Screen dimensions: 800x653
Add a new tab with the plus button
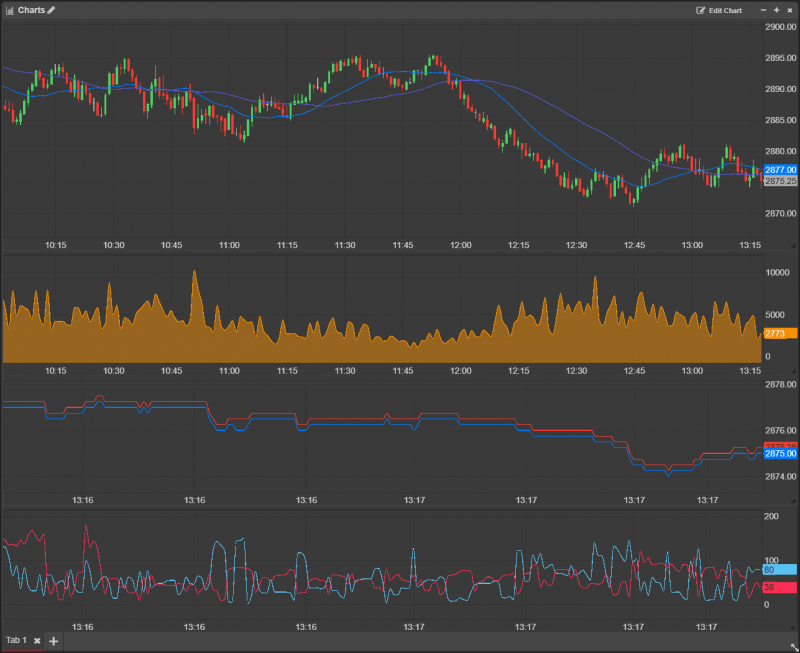click(x=54, y=641)
